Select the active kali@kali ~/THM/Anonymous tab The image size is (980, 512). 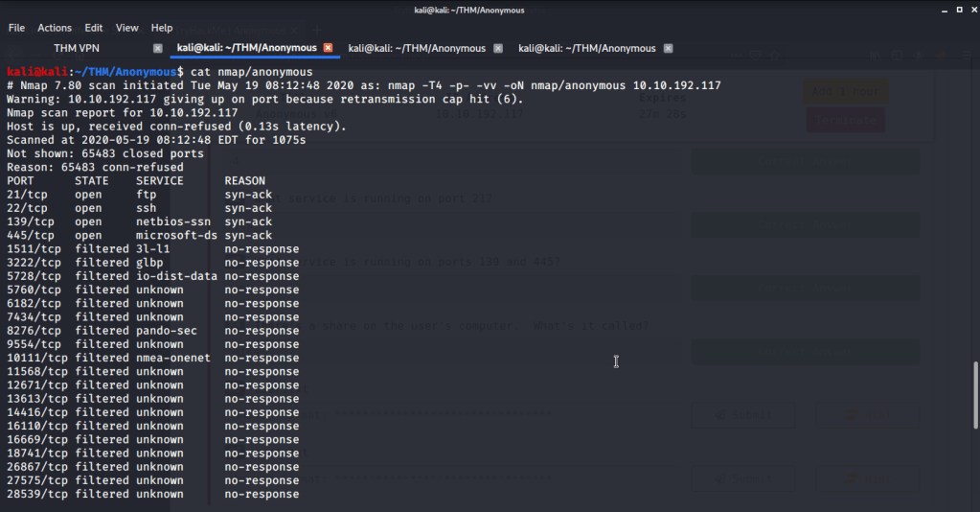pyautogui.click(x=246, y=48)
